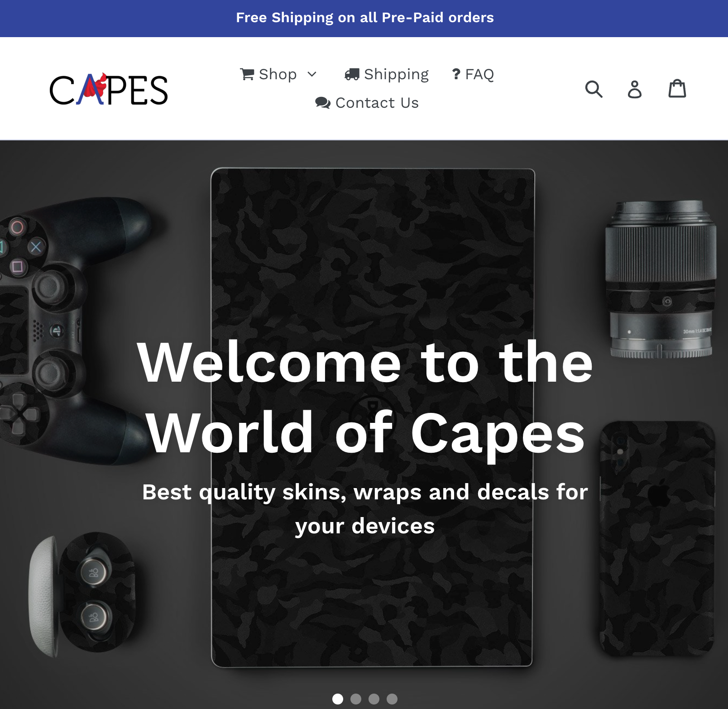Select the third slideshow dot
Image resolution: width=728 pixels, height=709 pixels.
coord(374,699)
